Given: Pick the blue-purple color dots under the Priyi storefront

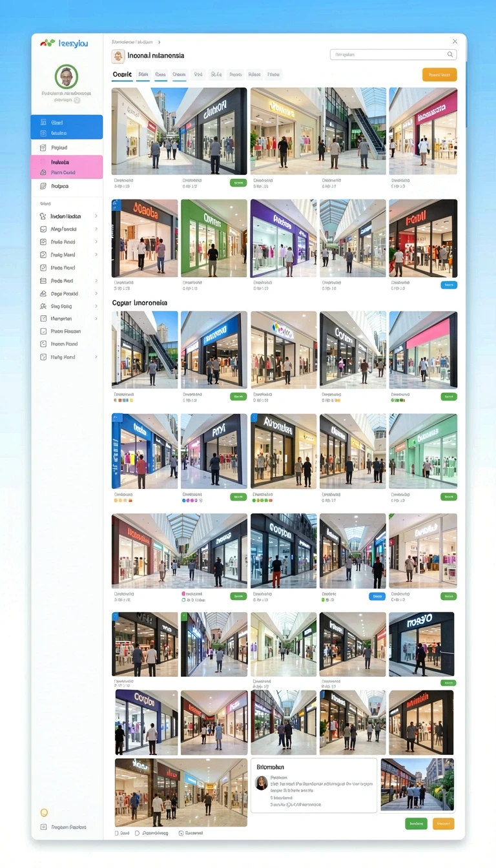Looking at the screenshot, I should tap(192, 500).
